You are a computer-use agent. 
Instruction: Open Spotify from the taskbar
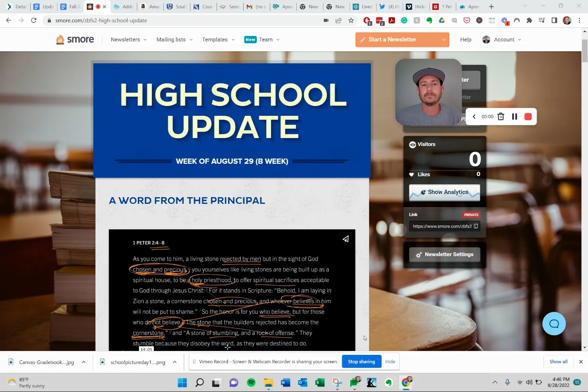[251, 382]
